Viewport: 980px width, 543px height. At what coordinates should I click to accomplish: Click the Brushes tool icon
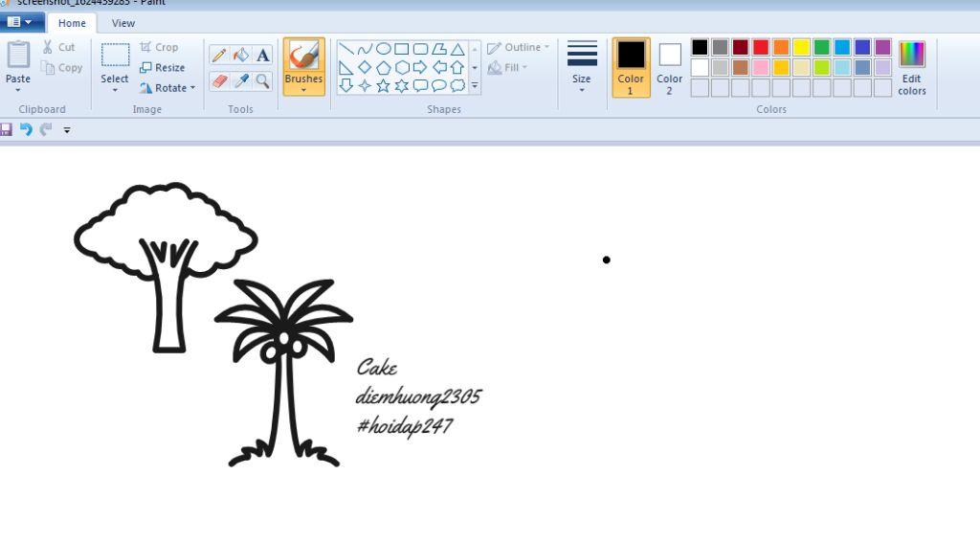(303, 55)
